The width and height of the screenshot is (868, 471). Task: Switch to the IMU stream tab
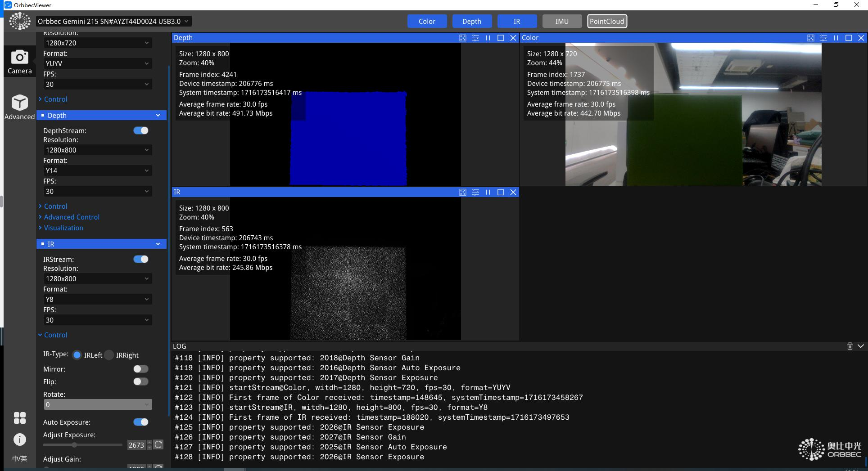[562, 21]
